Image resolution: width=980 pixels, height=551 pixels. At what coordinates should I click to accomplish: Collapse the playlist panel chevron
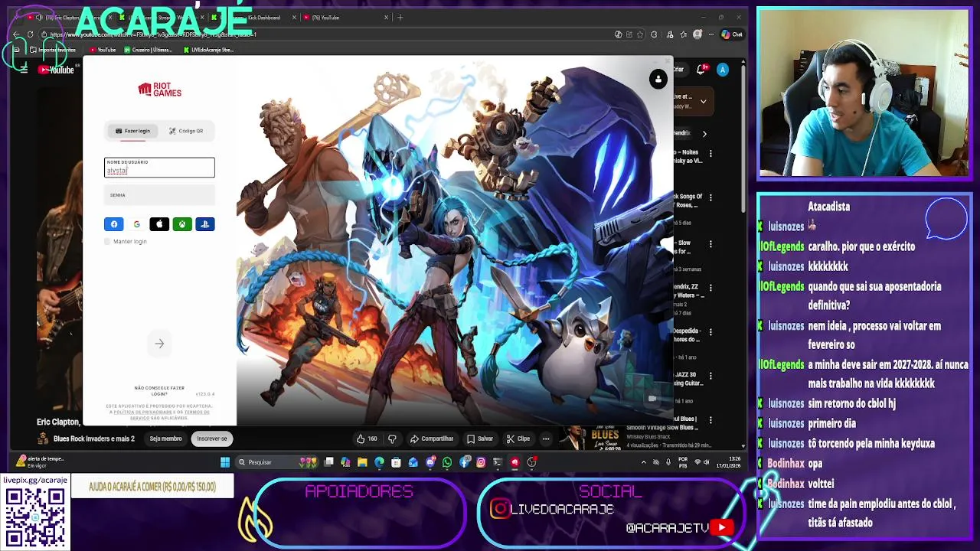[703, 101]
